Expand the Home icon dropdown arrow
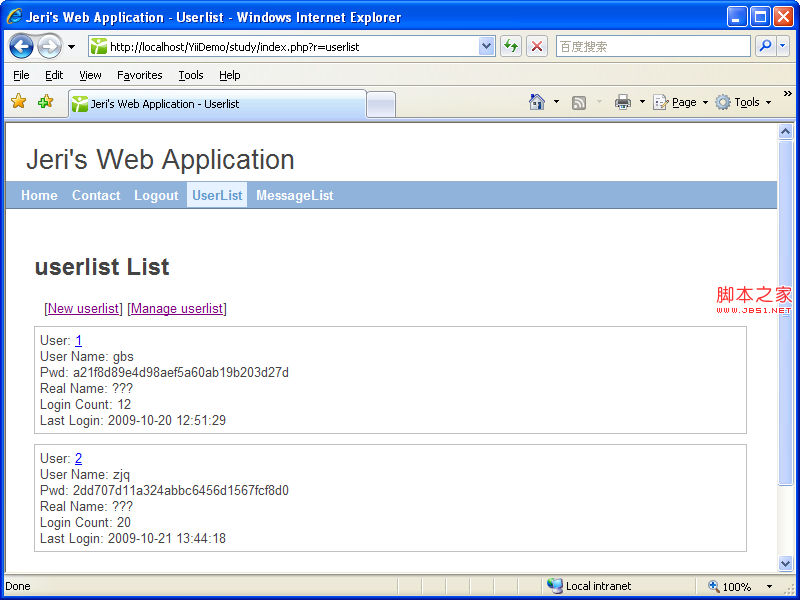800x600 pixels. (x=556, y=102)
